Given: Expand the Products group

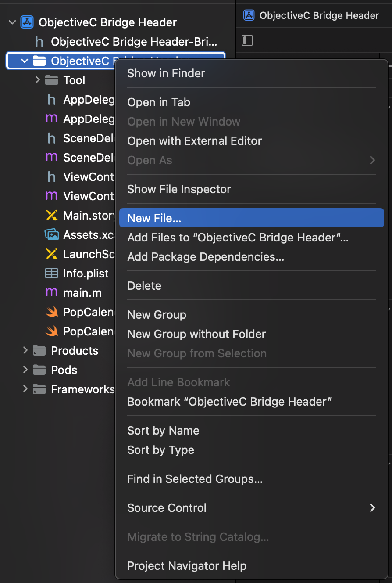Looking at the screenshot, I should coord(25,350).
